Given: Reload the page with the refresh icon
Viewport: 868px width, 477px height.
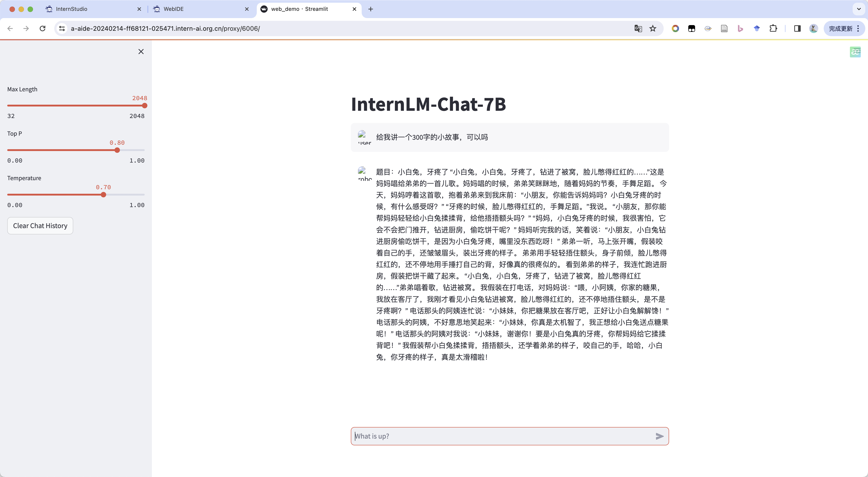Looking at the screenshot, I should tap(42, 29).
